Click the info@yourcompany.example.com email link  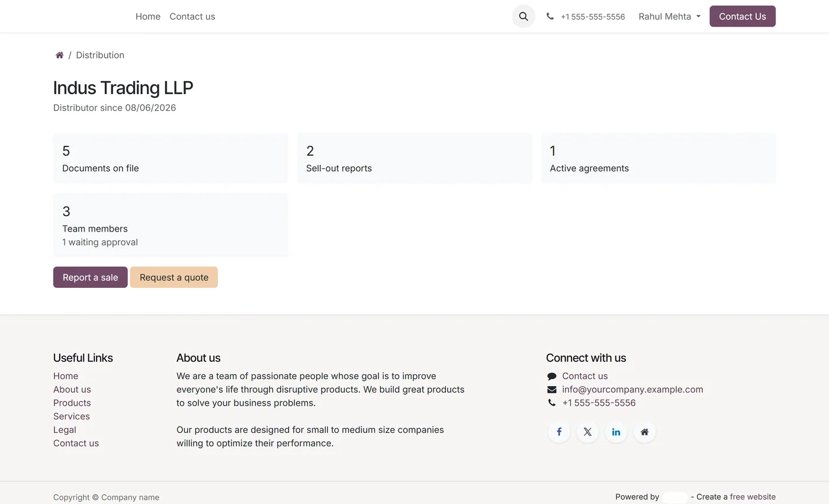click(x=632, y=390)
